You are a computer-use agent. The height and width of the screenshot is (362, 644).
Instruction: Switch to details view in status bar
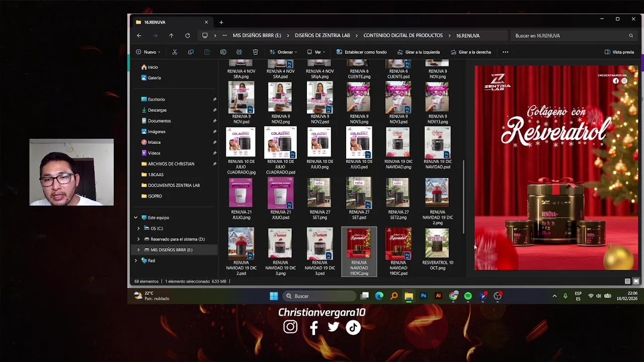627,282
